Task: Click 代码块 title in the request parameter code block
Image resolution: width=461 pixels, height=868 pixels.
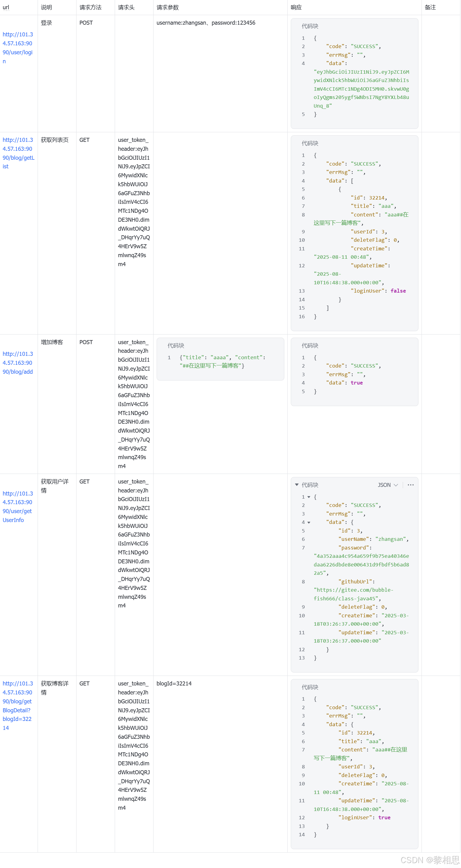Action: point(175,345)
